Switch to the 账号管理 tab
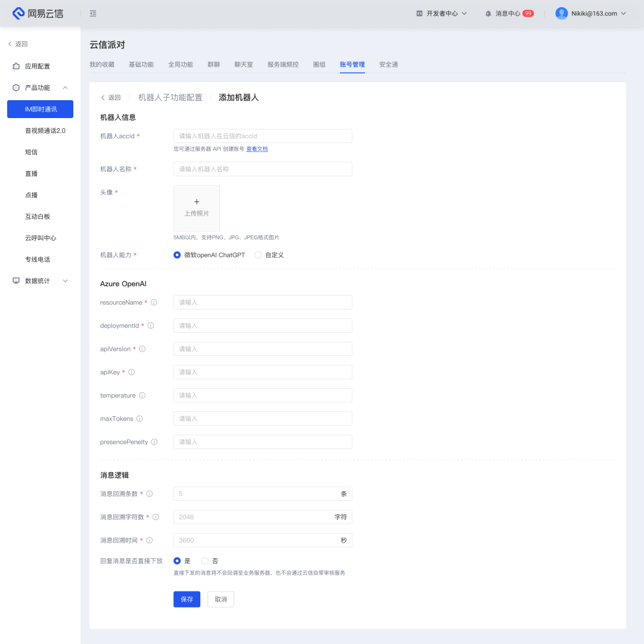Screen dimensions: 644x644 [x=352, y=64]
